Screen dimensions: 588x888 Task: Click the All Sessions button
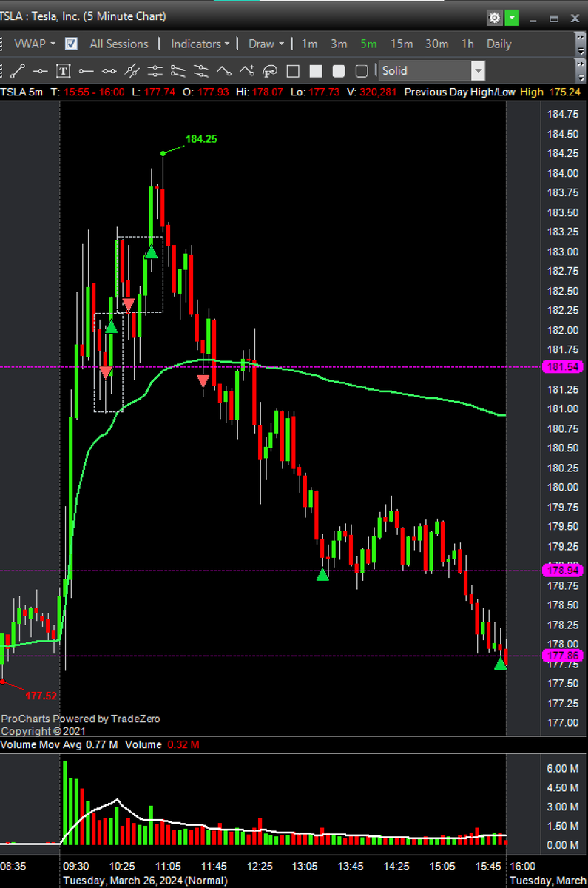pyautogui.click(x=119, y=44)
